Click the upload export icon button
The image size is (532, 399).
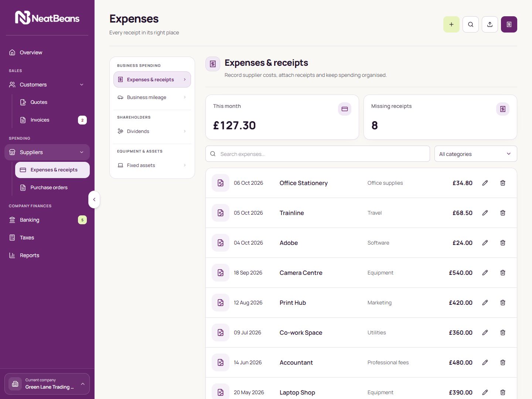(x=490, y=24)
